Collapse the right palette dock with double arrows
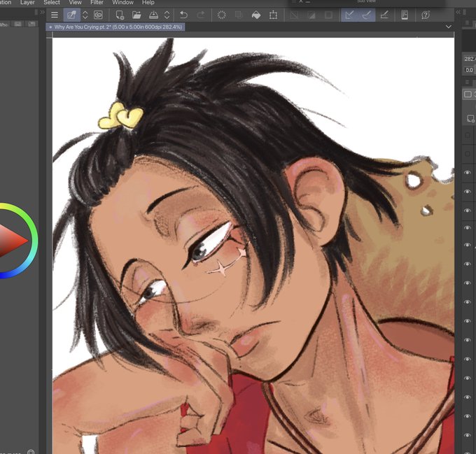 click(x=458, y=12)
